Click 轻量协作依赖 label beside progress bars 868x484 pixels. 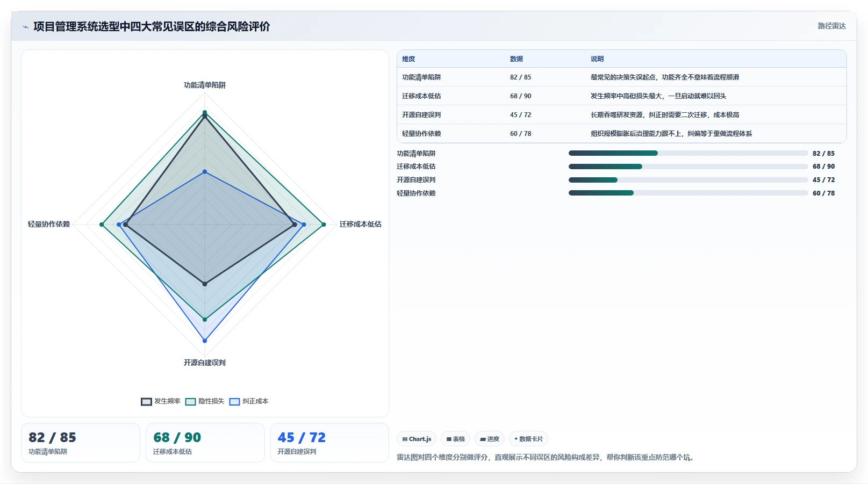tap(416, 193)
